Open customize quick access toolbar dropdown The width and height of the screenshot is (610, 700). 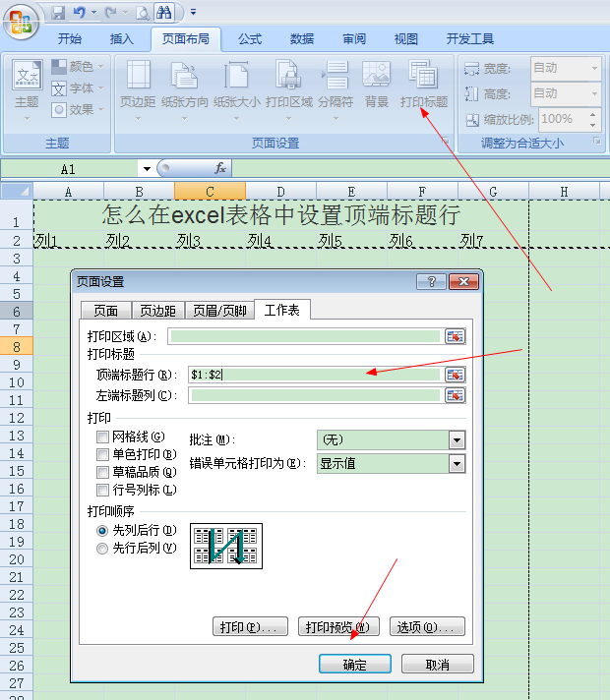193,13
